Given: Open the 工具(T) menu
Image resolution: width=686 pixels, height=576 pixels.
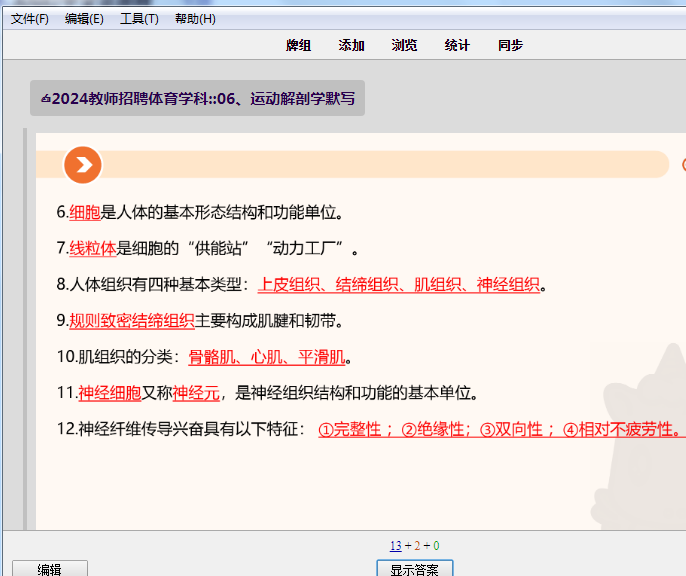Looking at the screenshot, I should pos(139,19).
